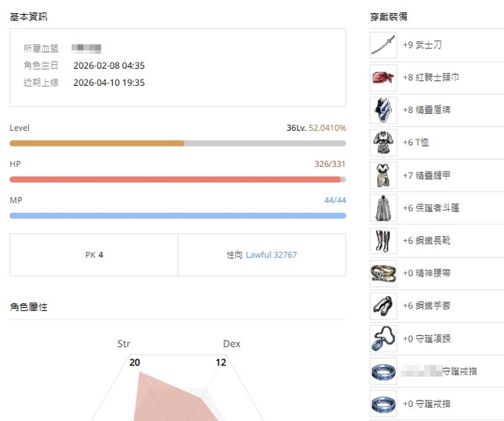Click the Str value 20 on radar chart

pyautogui.click(x=135, y=363)
